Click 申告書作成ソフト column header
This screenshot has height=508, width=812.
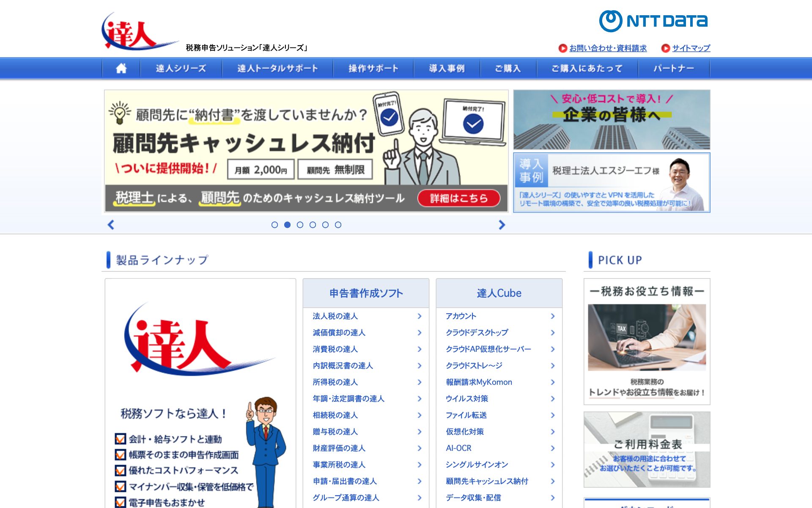tap(366, 293)
